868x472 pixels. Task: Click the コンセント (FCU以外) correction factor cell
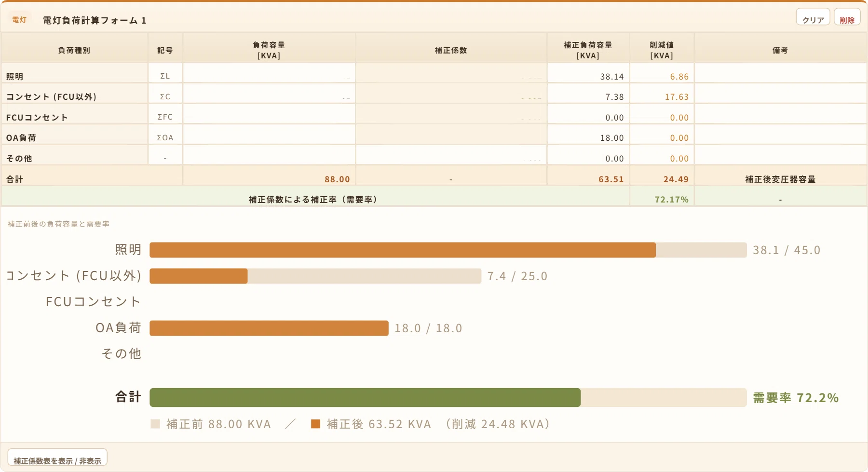(451, 93)
